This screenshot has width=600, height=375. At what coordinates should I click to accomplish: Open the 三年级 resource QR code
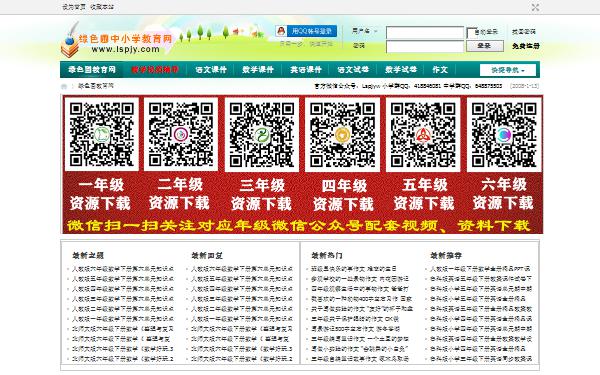pyautogui.click(x=262, y=135)
